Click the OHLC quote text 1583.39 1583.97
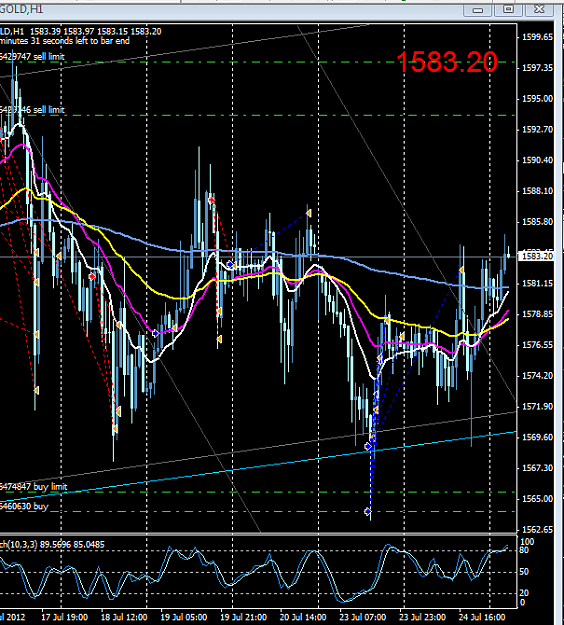 click(62, 31)
